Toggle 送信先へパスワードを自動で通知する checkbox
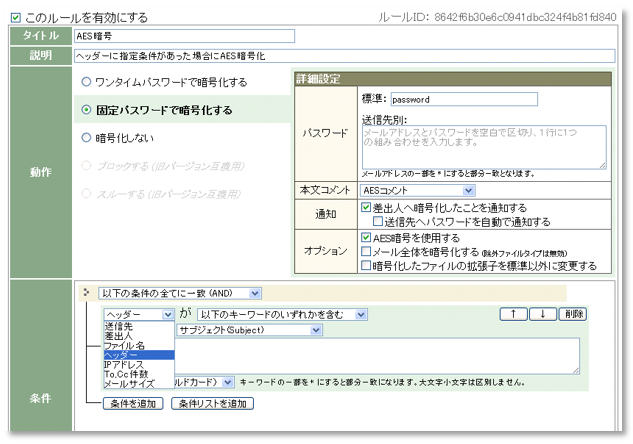Viewport: 633px width, 444px height. [378, 221]
